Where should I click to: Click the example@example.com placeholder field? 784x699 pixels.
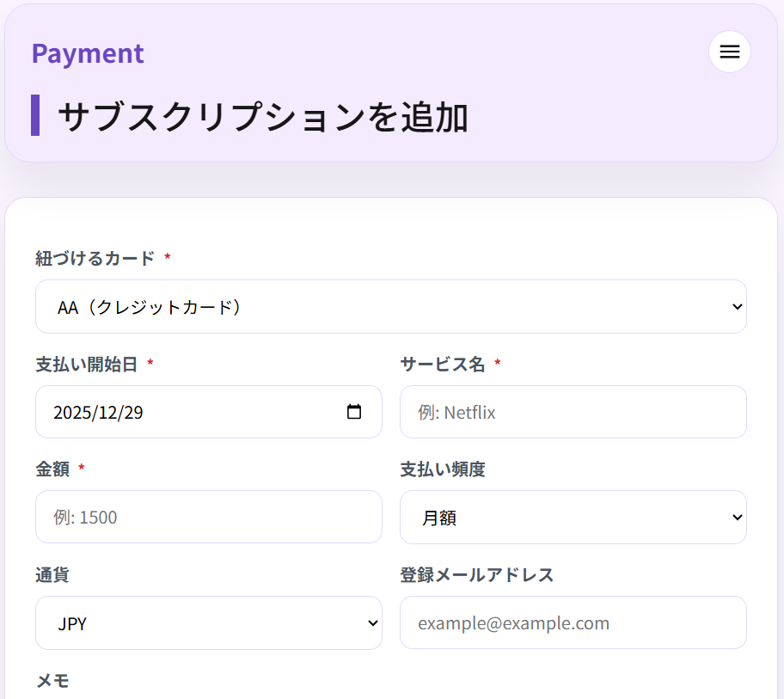pyautogui.click(x=573, y=622)
